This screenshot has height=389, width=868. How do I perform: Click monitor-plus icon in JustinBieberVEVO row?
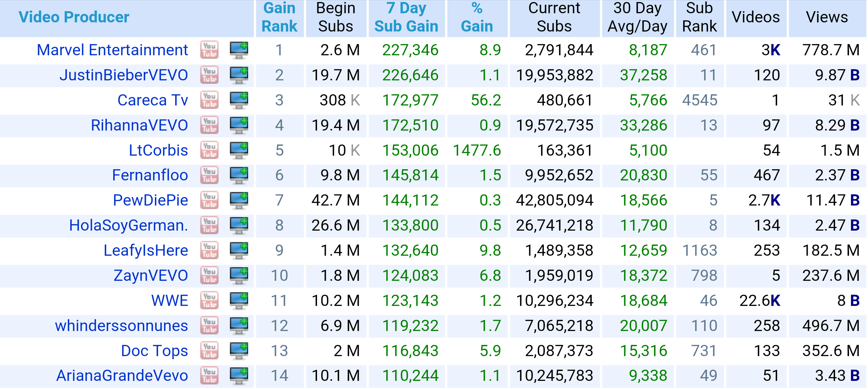(x=239, y=75)
